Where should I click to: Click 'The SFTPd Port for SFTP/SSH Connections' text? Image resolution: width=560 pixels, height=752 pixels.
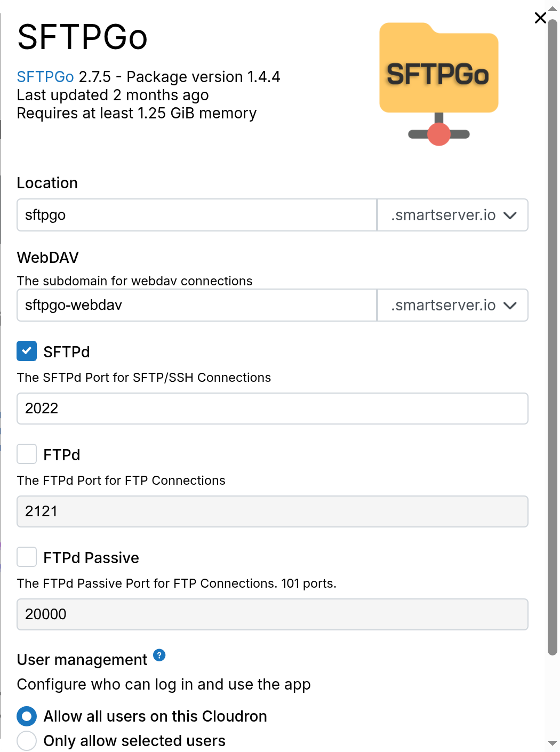[x=144, y=378]
